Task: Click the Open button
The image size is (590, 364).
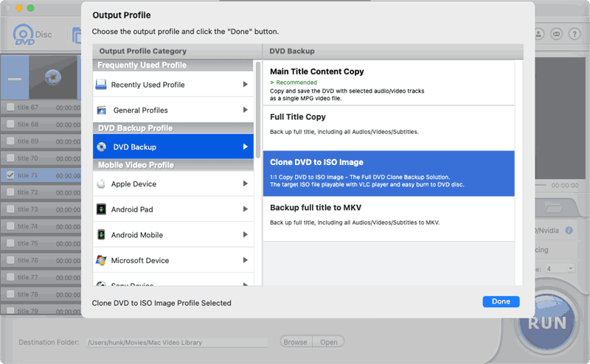Action: click(x=328, y=342)
